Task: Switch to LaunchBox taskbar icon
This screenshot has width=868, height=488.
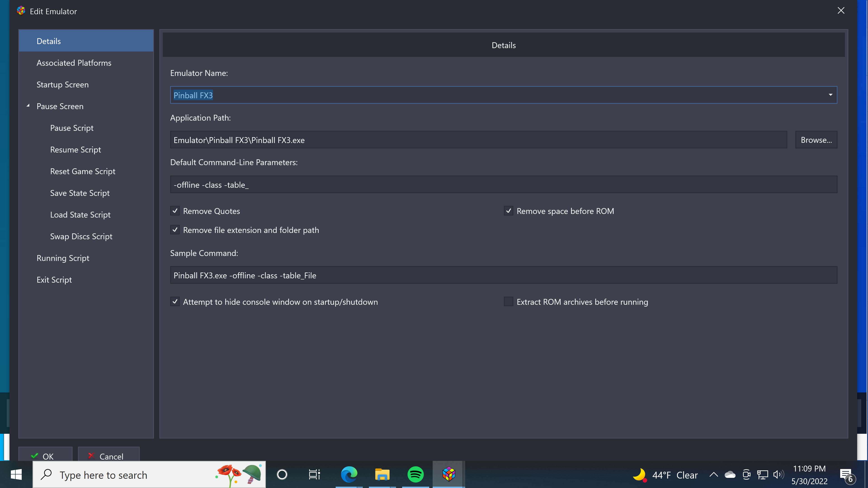Action: 448,474
